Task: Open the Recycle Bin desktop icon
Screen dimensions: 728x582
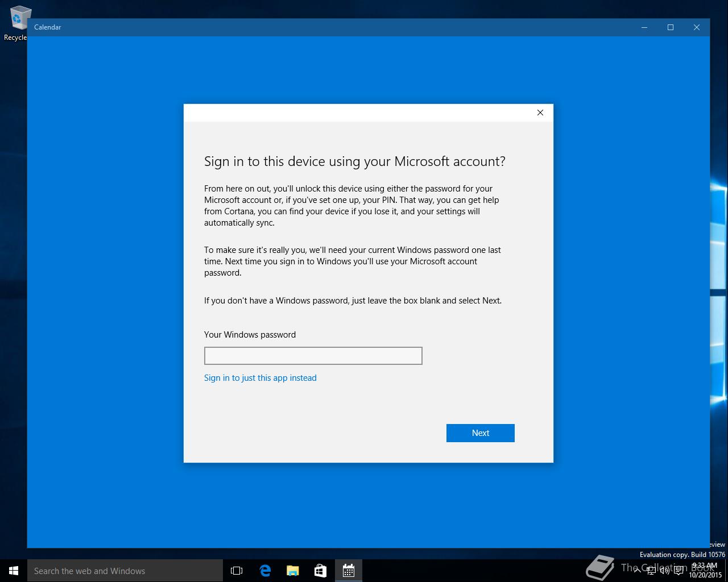Action: tap(17, 23)
